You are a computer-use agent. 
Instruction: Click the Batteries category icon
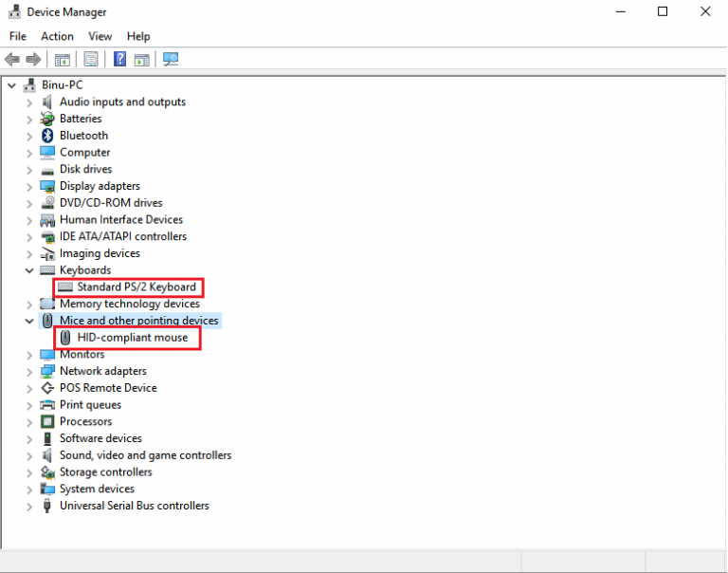tap(47, 119)
